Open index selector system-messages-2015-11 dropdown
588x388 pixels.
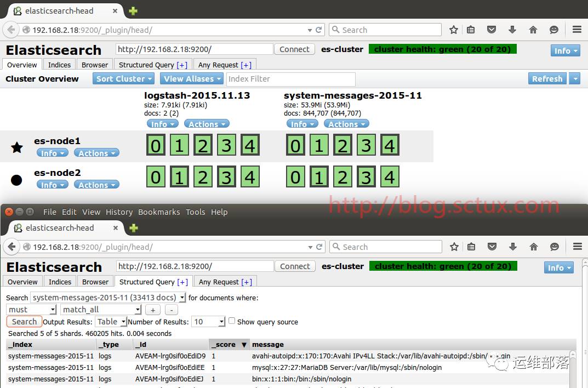pyautogui.click(x=108, y=298)
